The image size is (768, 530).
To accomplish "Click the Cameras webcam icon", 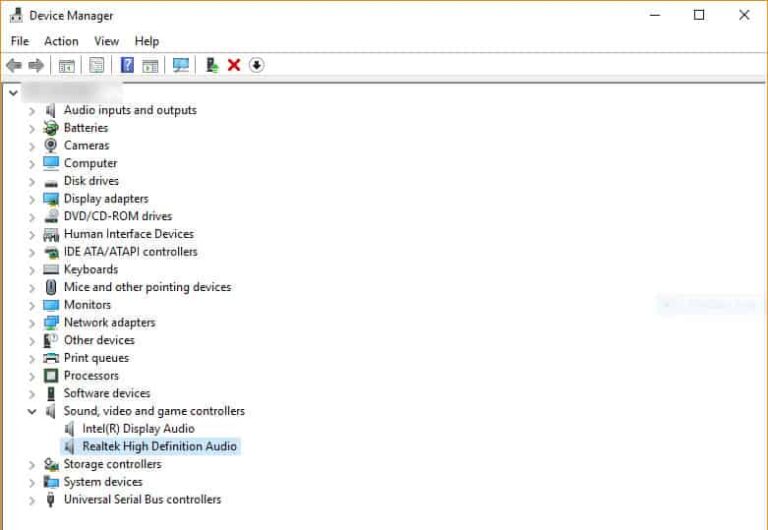I will click(50, 145).
